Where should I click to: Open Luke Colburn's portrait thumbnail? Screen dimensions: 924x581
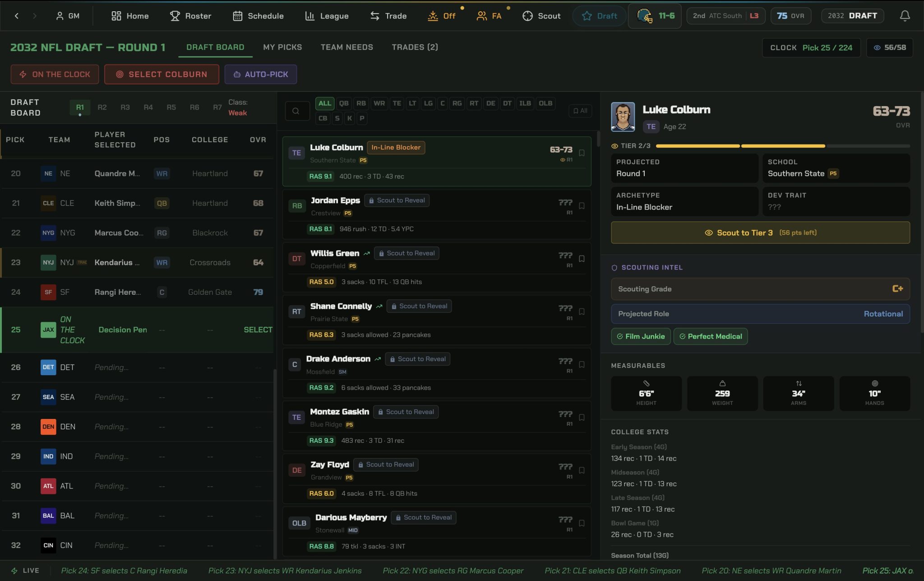pos(623,117)
